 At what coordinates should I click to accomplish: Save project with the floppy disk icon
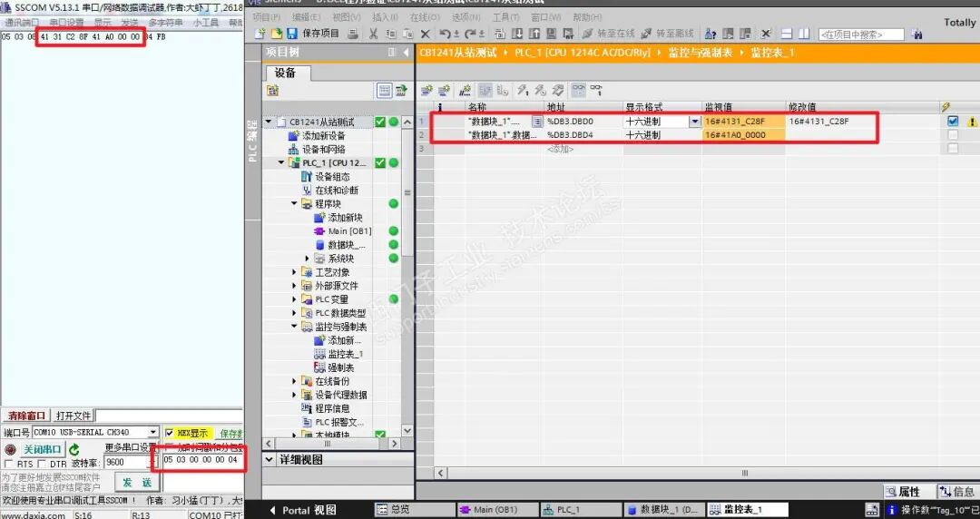pyautogui.click(x=291, y=34)
